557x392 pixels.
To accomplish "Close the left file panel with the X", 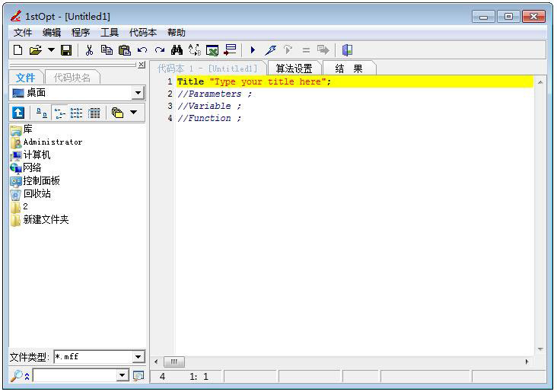I will (x=142, y=65).
